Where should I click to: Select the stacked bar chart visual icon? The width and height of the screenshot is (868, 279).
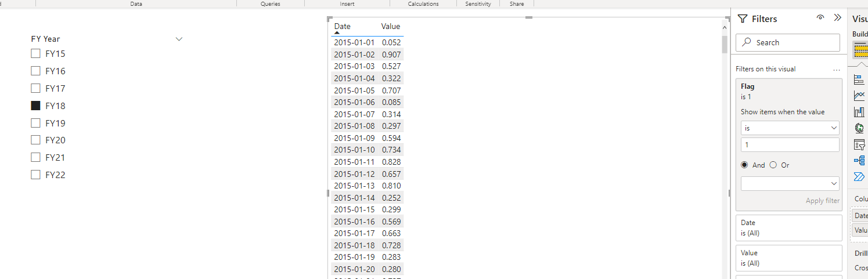(x=859, y=79)
